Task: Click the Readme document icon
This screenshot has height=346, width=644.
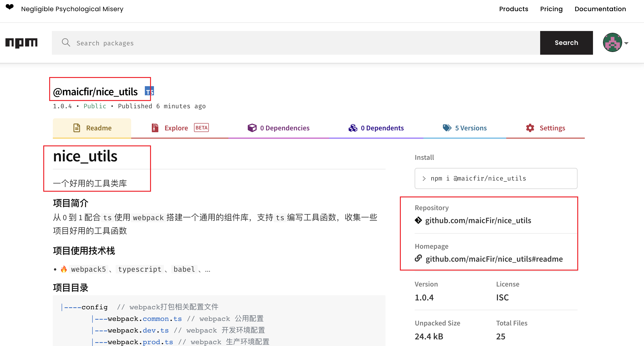Action: (x=77, y=128)
